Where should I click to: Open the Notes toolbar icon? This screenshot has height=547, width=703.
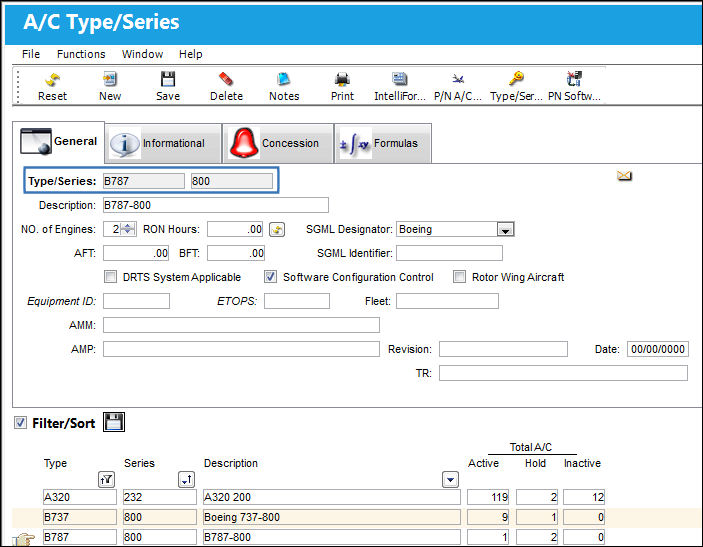(284, 79)
